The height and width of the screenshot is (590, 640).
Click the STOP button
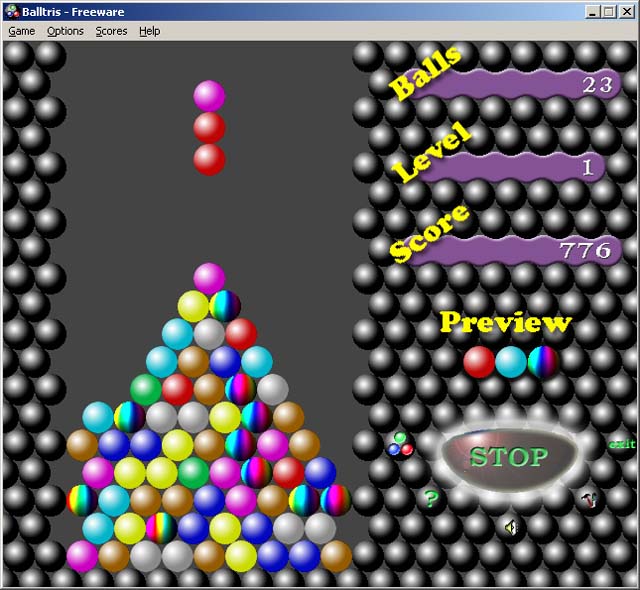point(509,457)
